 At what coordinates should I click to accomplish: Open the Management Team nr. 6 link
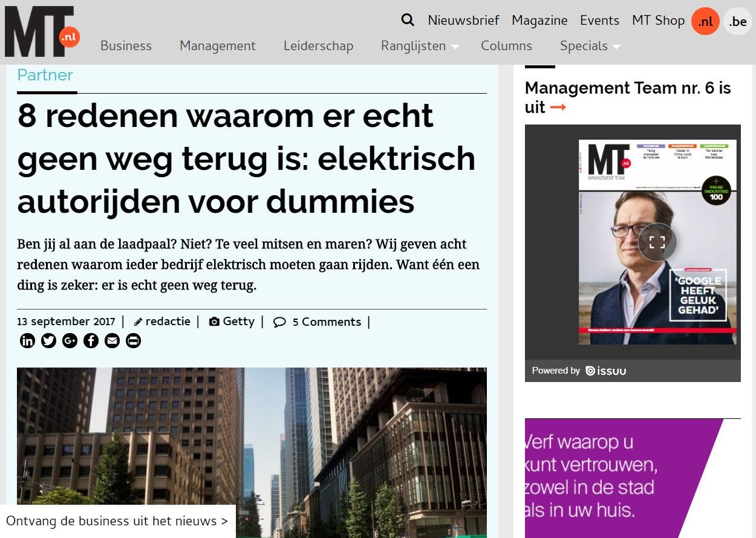coord(628,97)
